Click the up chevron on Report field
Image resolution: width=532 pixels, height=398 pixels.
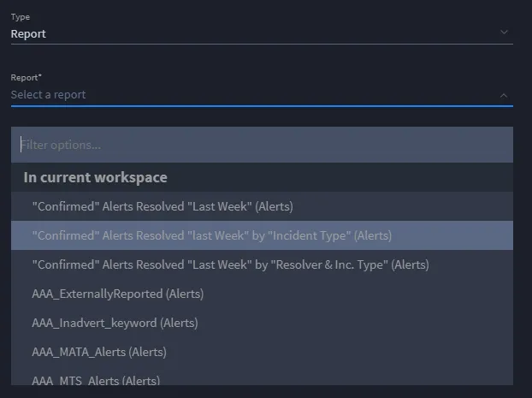pos(504,96)
